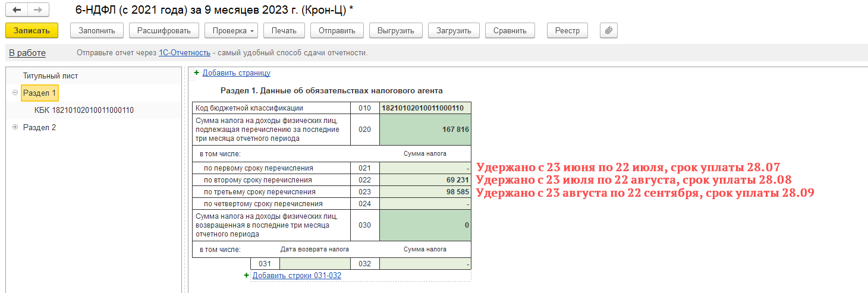This screenshot has height=293, width=868.
Task: Click the line 030 value 0
Action: pyautogui.click(x=425, y=225)
